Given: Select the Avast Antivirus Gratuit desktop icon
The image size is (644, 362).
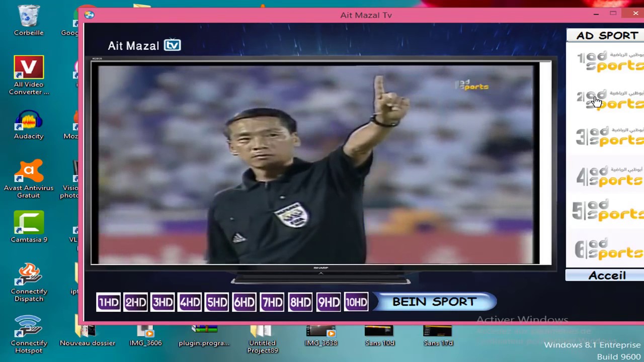Looking at the screenshot, I should pyautogui.click(x=29, y=178).
